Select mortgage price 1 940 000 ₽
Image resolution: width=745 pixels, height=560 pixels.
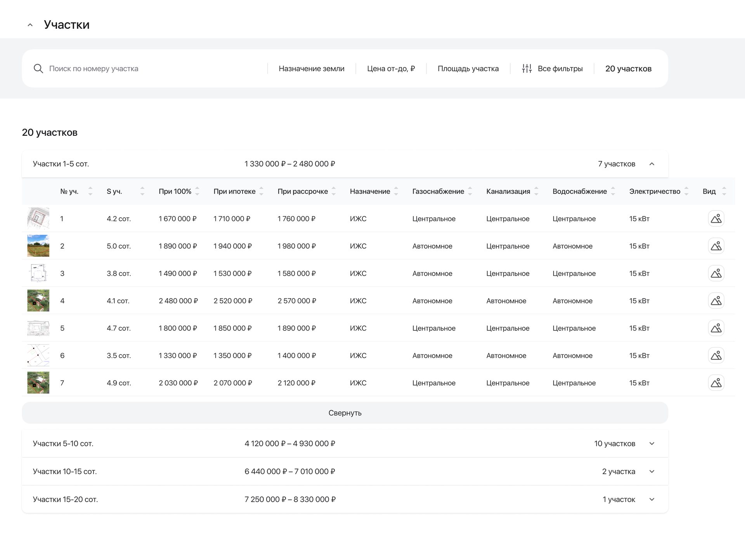(232, 246)
